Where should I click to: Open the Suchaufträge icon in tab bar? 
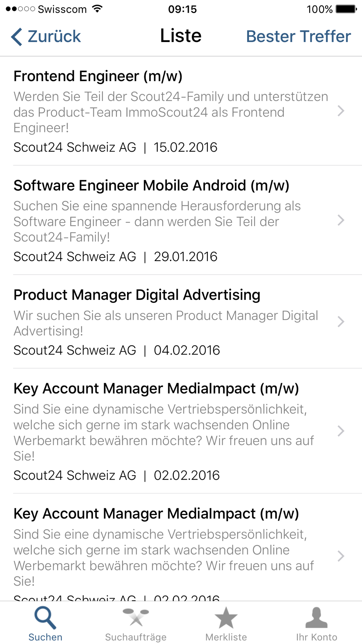pyautogui.click(x=136, y=617)
